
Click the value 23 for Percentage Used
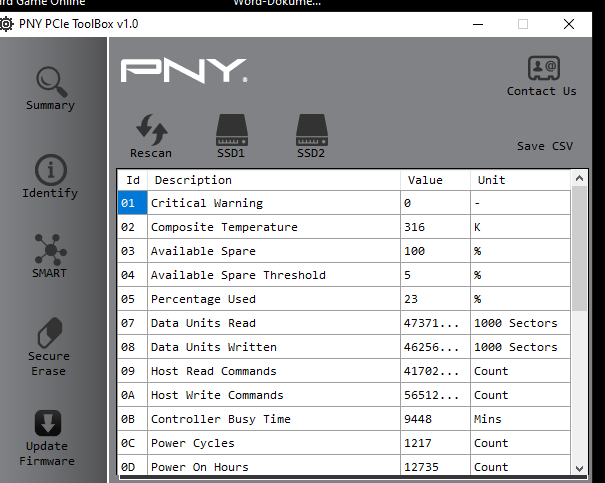tap(436, 299)
